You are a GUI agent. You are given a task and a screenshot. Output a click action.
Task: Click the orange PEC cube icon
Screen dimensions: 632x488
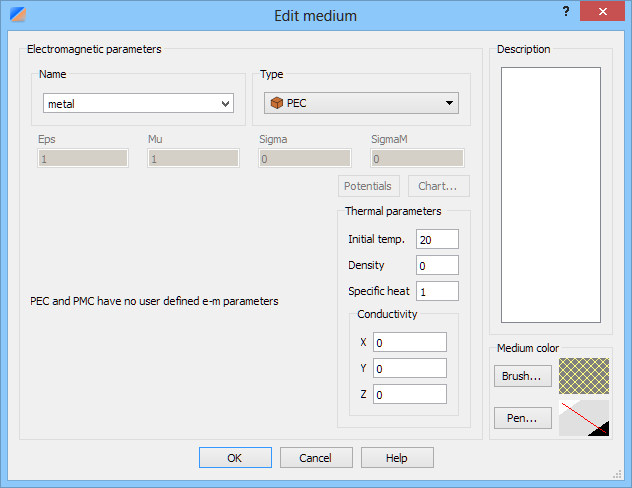(277, 103)
